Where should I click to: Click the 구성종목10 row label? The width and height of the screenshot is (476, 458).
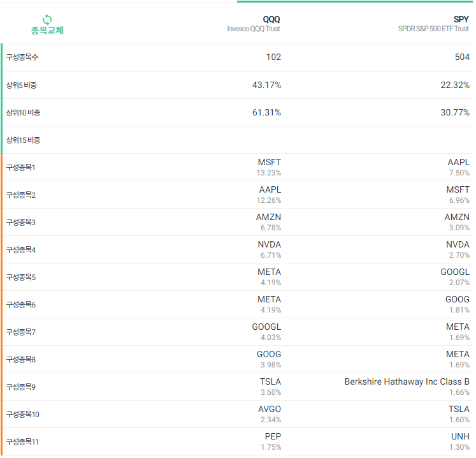(23, 415)
